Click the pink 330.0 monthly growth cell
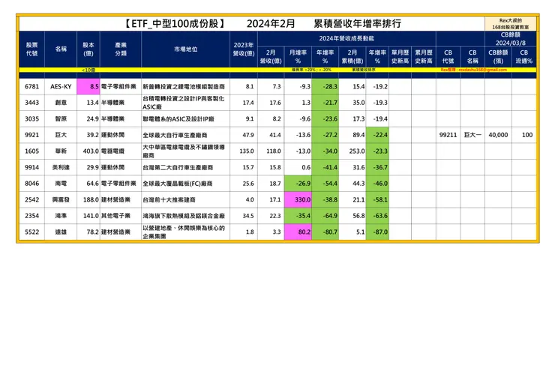Viewport: 555px width, 392px height. [x=298, y=199]
